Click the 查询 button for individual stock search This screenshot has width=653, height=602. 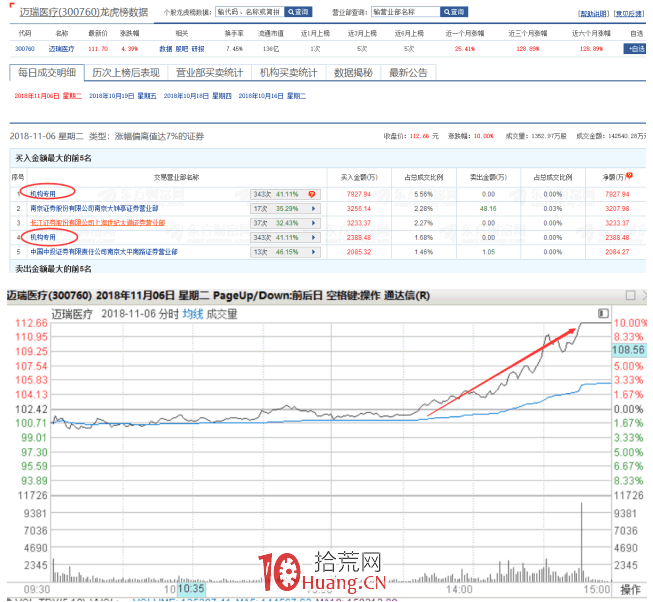click(x=298, y=12)
